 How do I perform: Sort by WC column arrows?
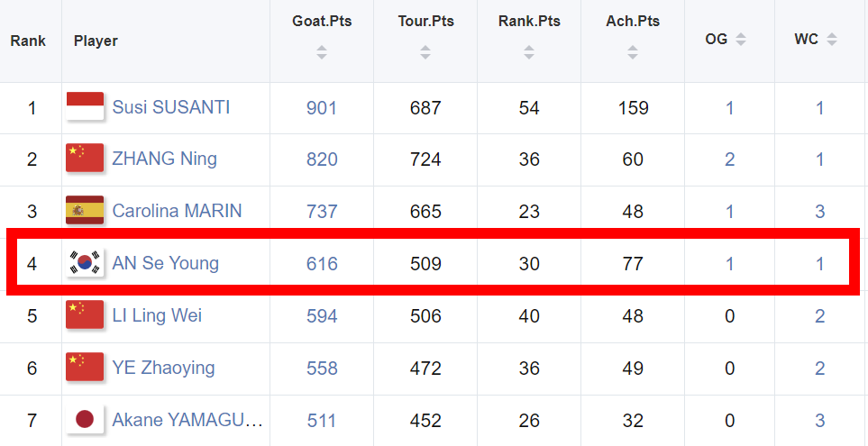click(x=831, y=40)
